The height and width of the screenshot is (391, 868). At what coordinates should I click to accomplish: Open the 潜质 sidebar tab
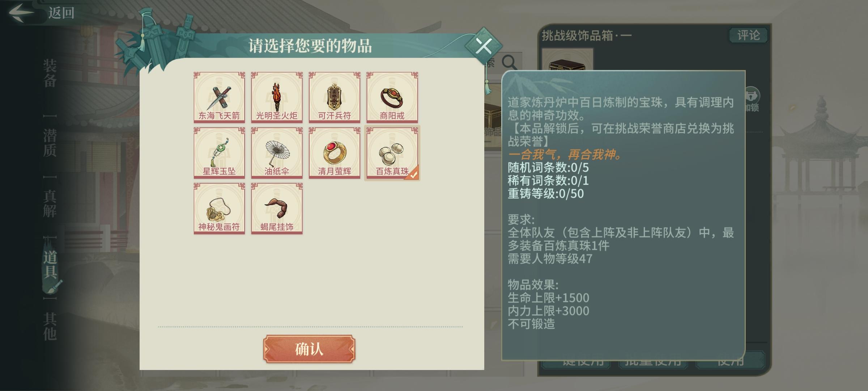coord(50,143)
